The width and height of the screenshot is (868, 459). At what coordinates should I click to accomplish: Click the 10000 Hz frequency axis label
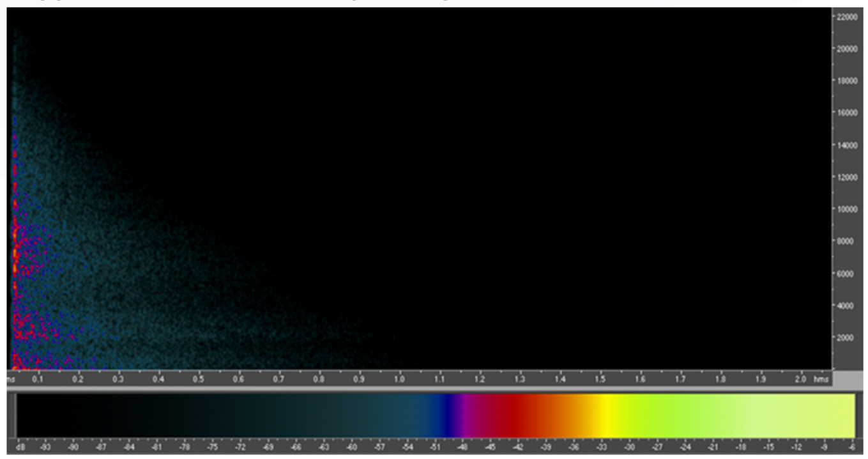(x=847, y=209)
